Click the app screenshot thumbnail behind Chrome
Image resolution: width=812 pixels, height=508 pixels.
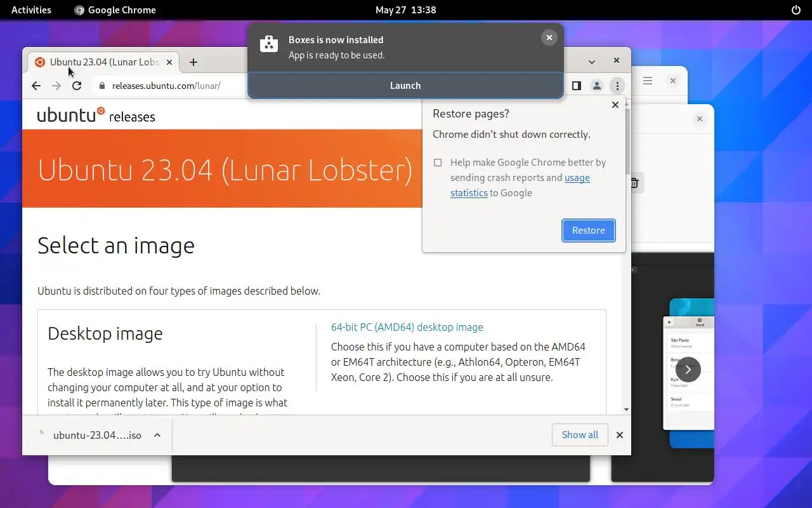click(688, 375)
